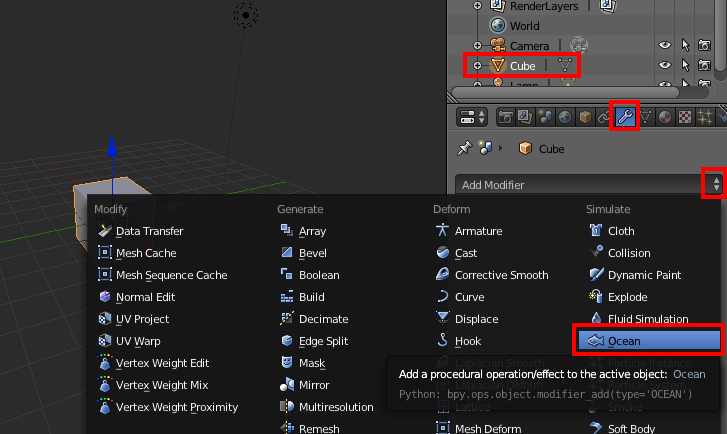Select the World entry in outliner
This screenshot has width=727, height=434.
coord(524,26)
